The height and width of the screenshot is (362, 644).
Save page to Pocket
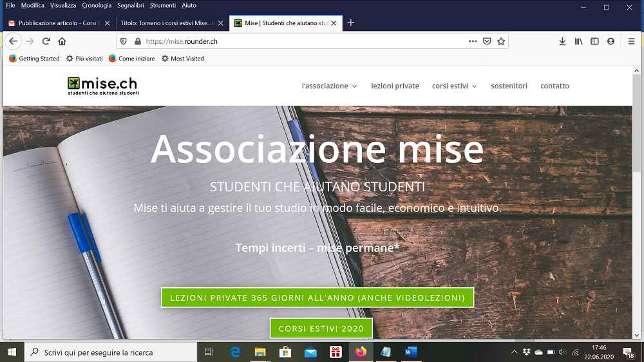tap(487, 41)
